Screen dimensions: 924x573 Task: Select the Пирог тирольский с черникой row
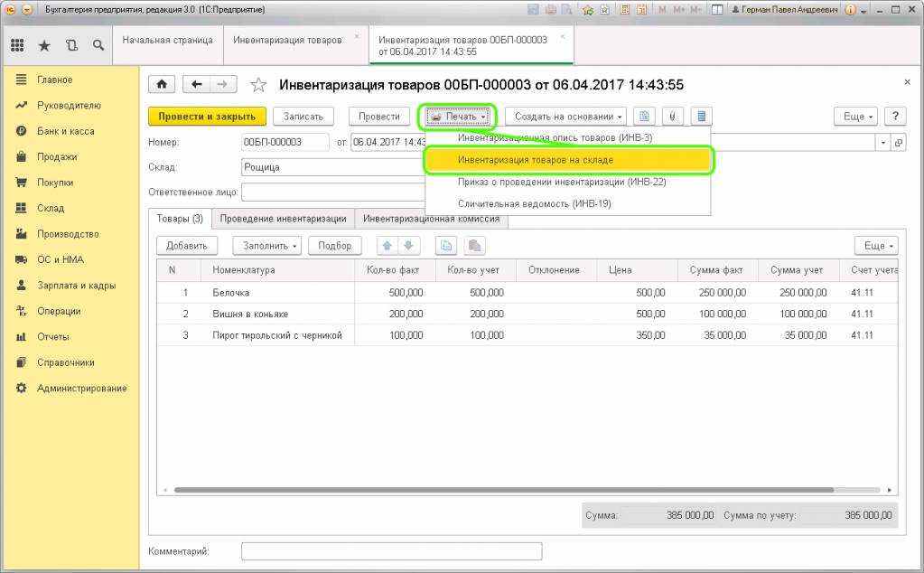tap(527, 334)
